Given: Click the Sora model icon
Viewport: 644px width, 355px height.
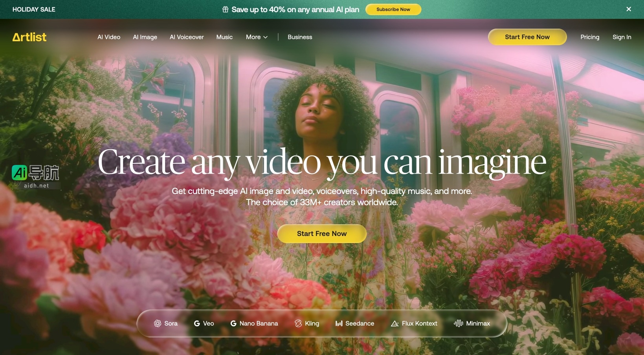Looking at the screenshot, I should [x=158, y=323].
